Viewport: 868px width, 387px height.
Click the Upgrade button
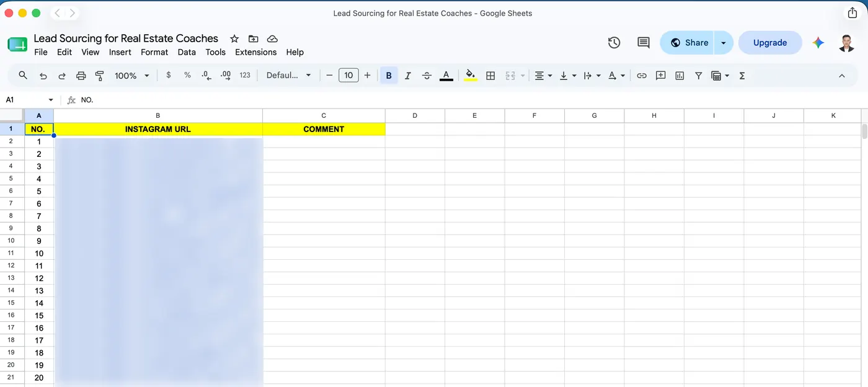pos(770,43)
